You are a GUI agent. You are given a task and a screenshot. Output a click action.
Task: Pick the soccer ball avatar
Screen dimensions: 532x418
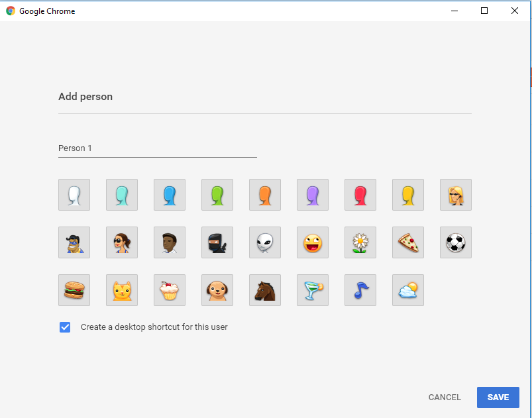click(456, 242)
